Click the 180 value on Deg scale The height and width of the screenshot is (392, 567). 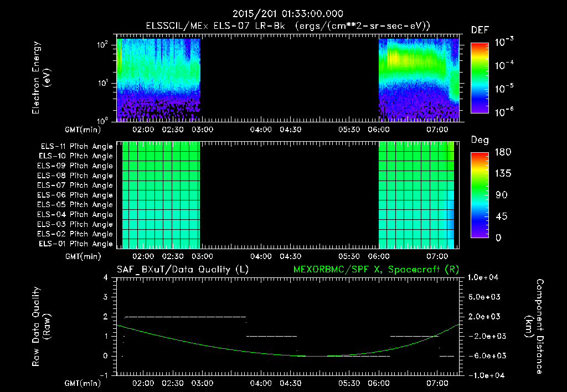pyautogui.click(x=503, y=152)
